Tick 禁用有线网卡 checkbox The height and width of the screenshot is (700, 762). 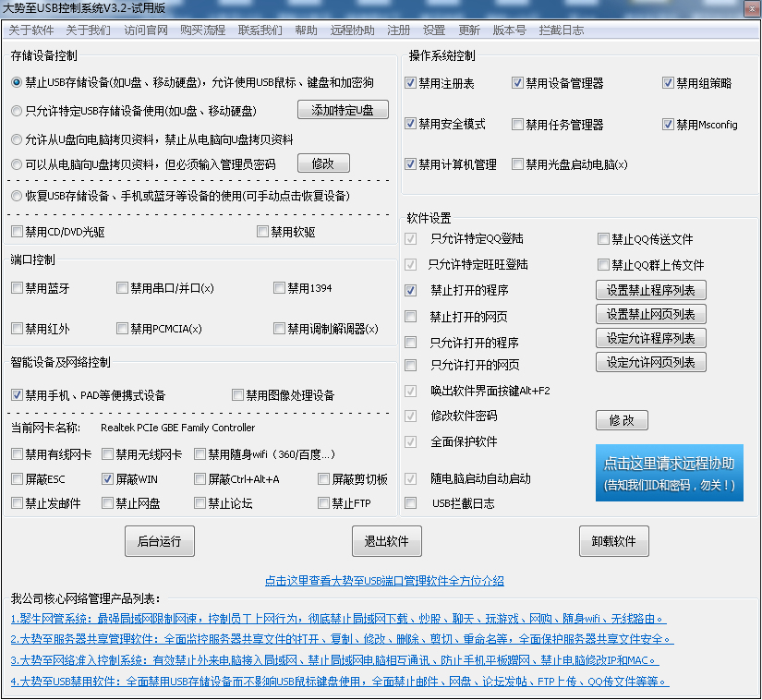(17, 454)
